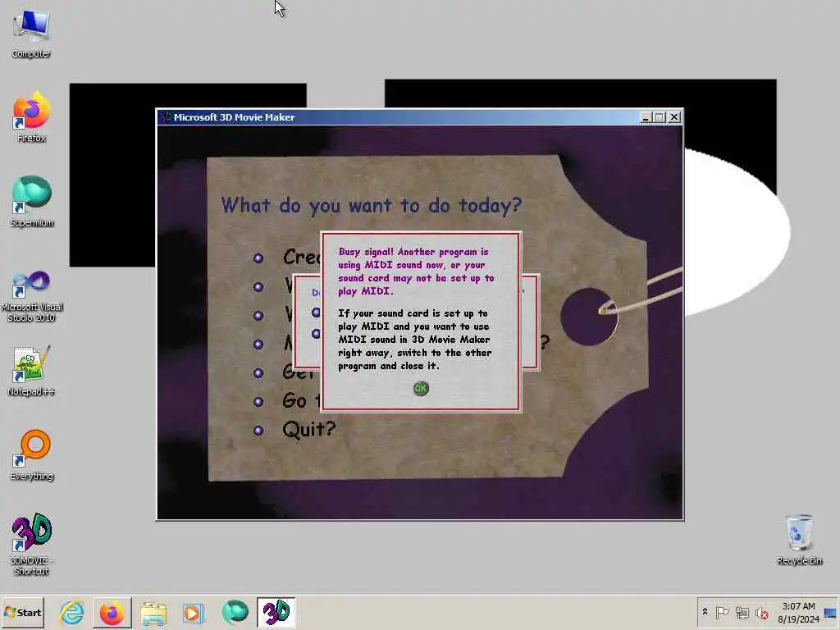The height and width of the screenshot is (630, 840).
Task: Open Supermium from the taskbar
Action: [235, 612]
